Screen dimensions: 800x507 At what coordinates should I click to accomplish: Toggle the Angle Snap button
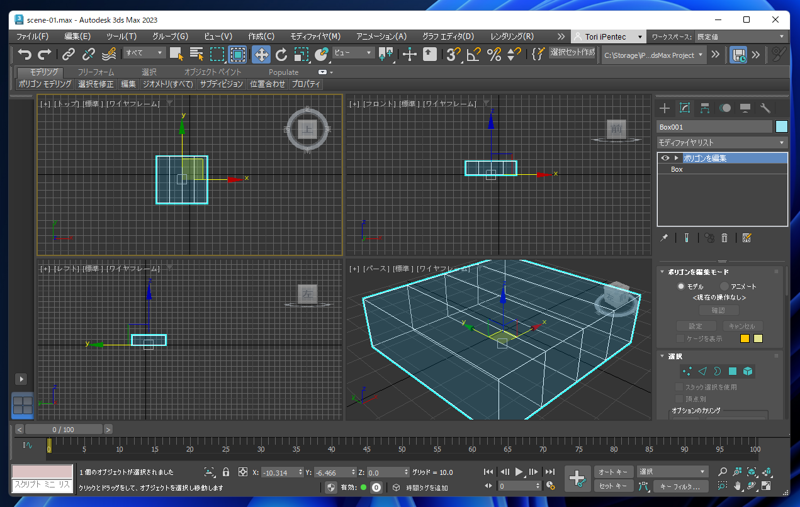(x=473, y=54)
